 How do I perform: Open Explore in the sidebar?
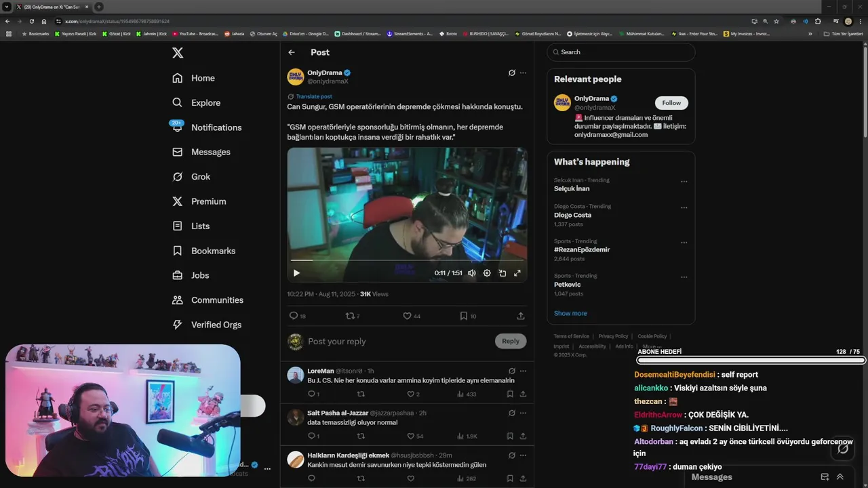197,103
